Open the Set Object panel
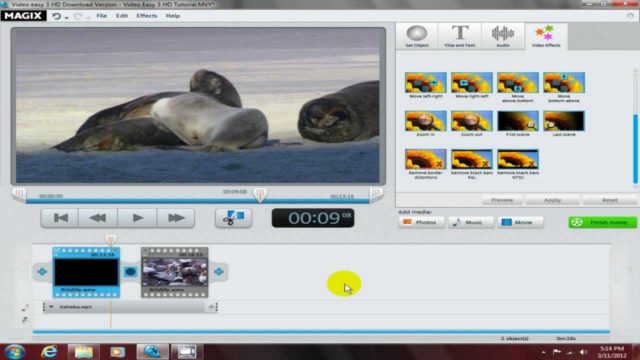This screenshot has width=640, height=360. (417, 36)
